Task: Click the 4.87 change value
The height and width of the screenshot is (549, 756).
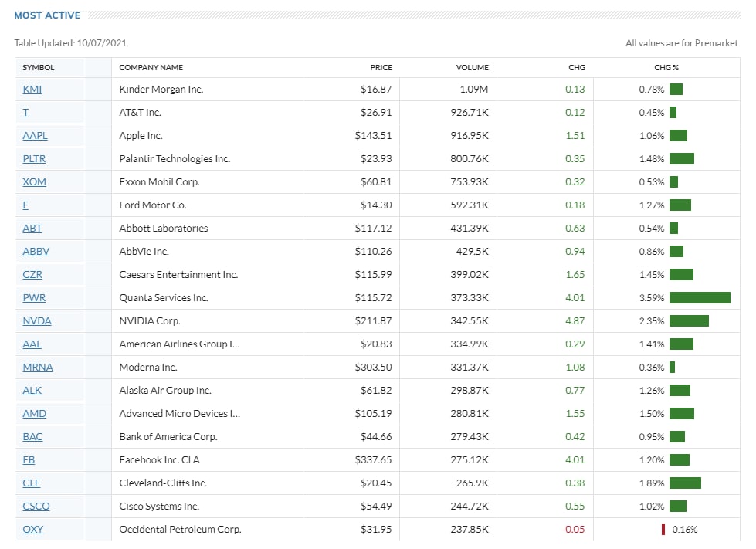Action: point(575,320)
